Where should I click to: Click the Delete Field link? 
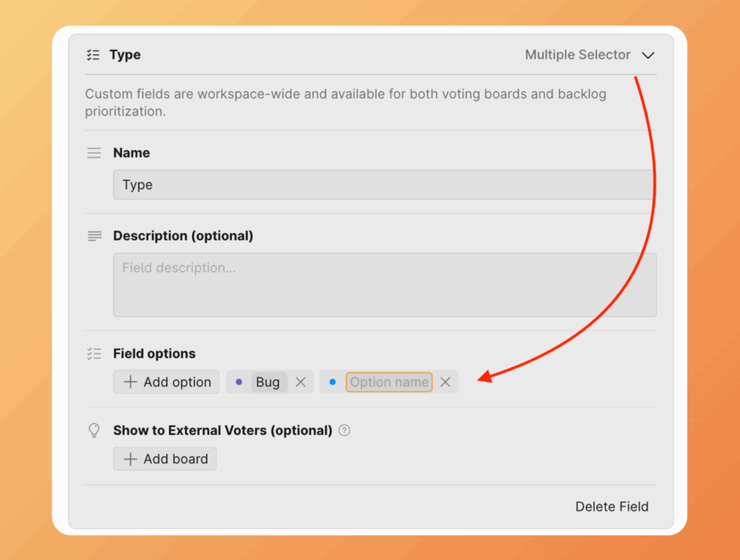pos(611,507)
